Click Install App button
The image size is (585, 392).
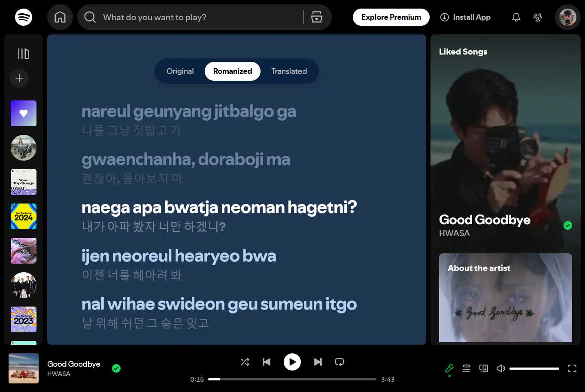click(465, 17)
